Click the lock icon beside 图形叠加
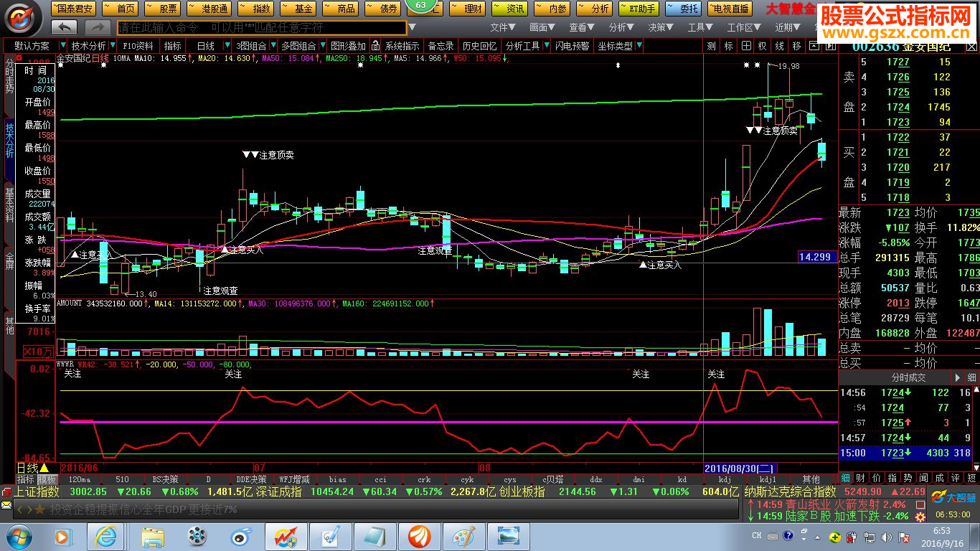This screenshot has height=551, width=980. [x=375, y=46]
